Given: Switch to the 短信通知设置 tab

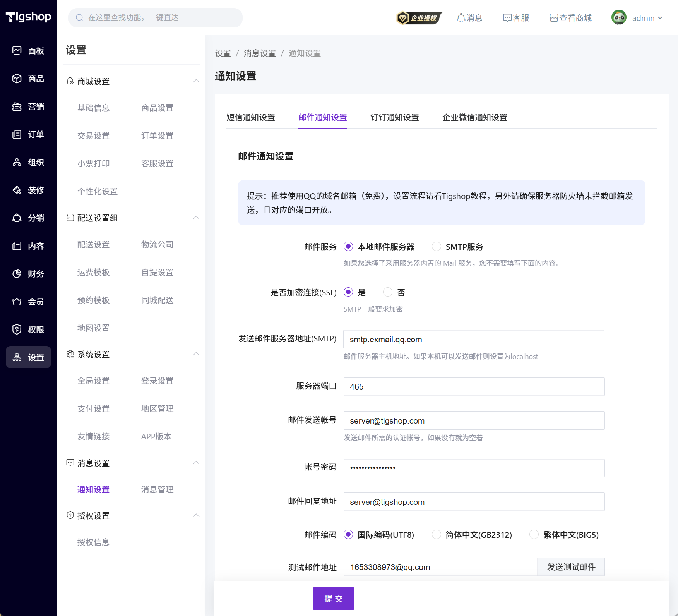Looking at the screenshot, I should click(x=250, y=117).
